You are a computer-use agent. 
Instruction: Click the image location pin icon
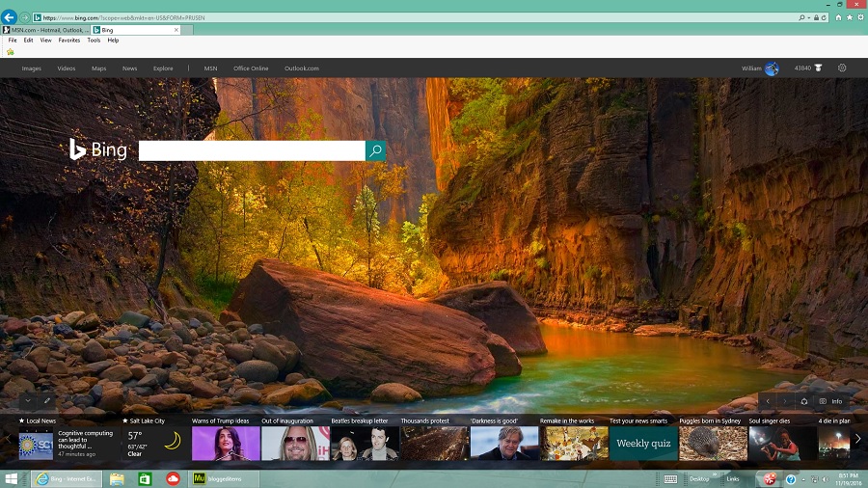[x=803, y=401]
